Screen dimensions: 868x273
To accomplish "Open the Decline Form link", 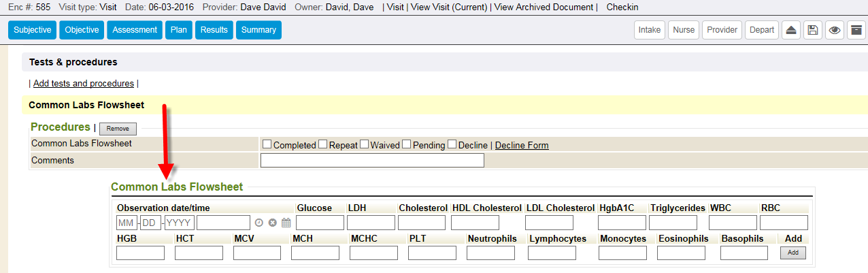I will [x=522, y=145].
